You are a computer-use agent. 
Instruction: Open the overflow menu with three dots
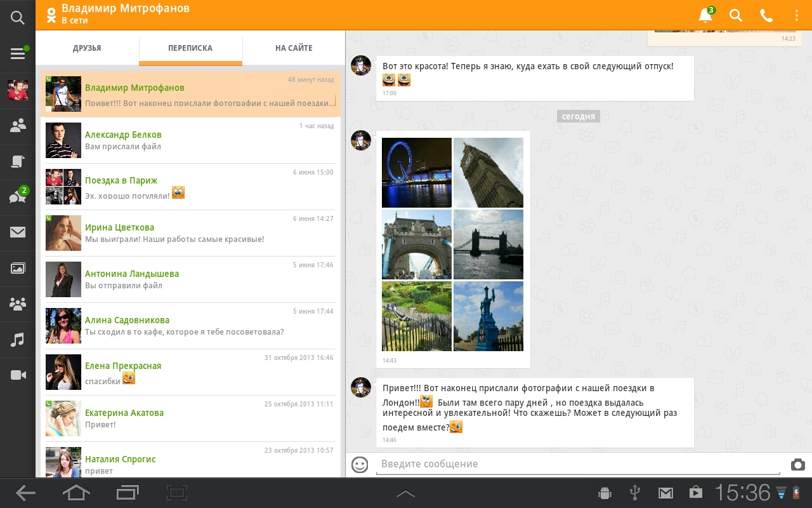(x=797, y=15)
